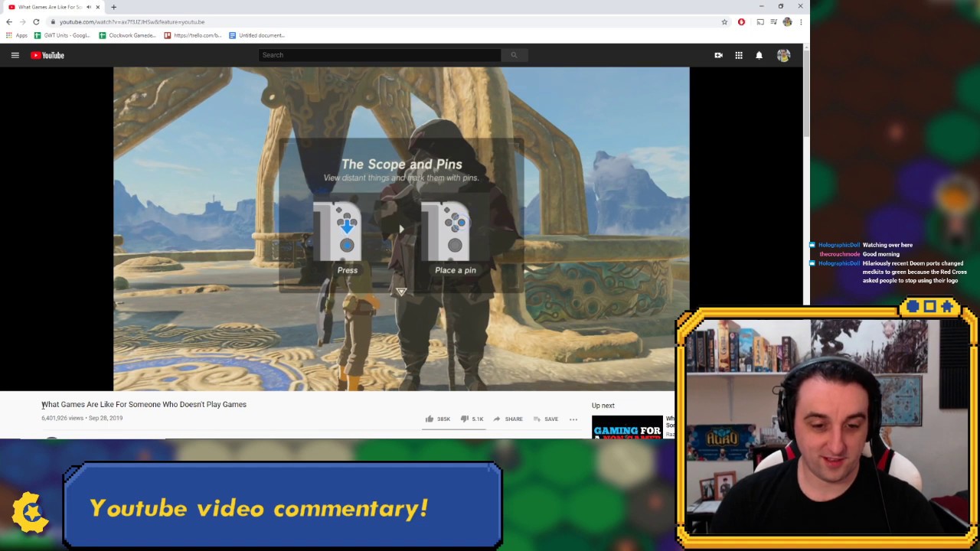Screen dimensions: 980x551
Task: Open the Apps bookmarks shortcut
Action: (17, 35)
